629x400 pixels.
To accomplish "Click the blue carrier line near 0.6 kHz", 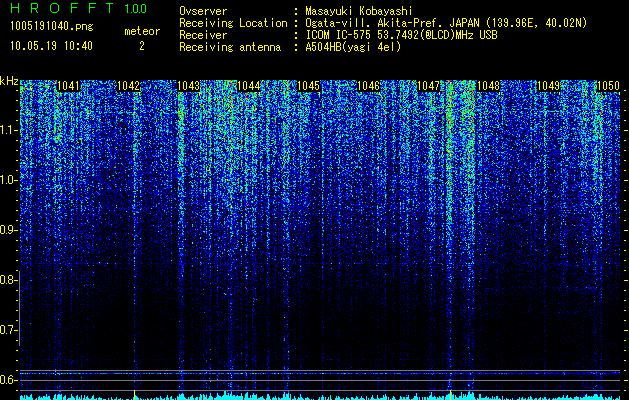I will tap(320, 373).
